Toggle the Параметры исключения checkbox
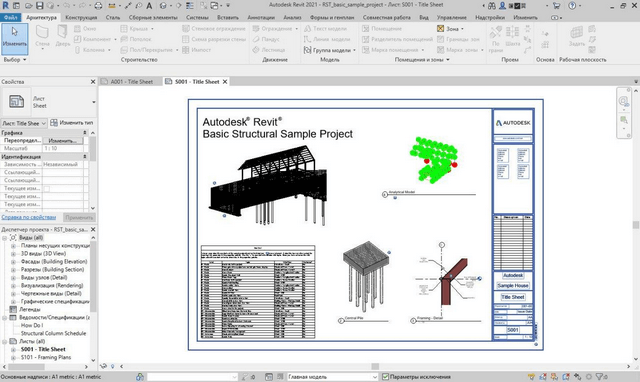Viewport: 640px width, 382px height. pos(385,377)
